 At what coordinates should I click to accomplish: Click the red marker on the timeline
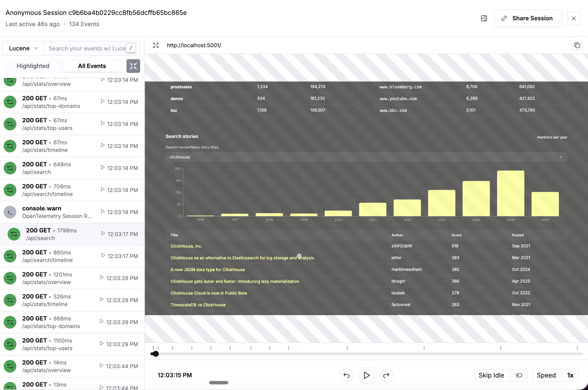(x=153, y=348)
